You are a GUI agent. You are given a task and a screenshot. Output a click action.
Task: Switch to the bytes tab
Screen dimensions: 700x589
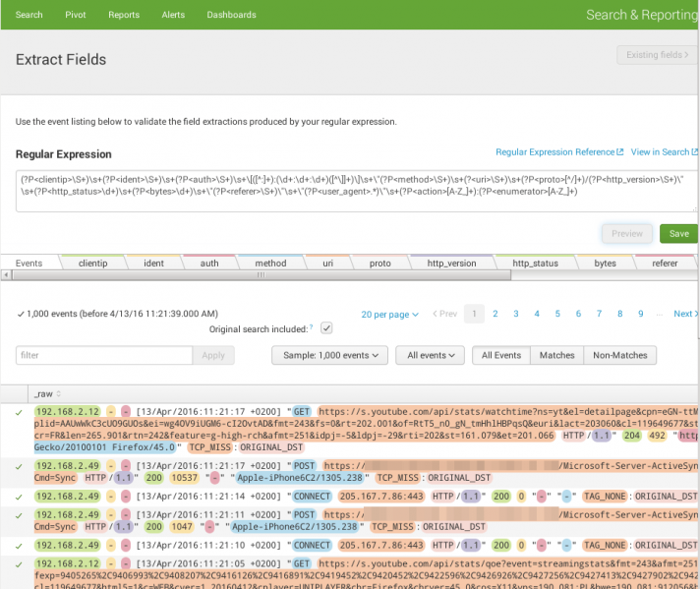605,263
